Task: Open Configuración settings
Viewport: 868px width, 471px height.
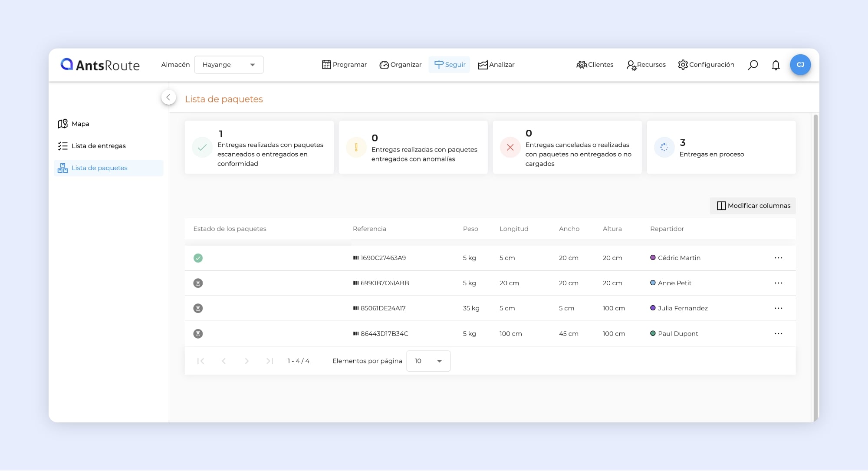Action: 706,65
